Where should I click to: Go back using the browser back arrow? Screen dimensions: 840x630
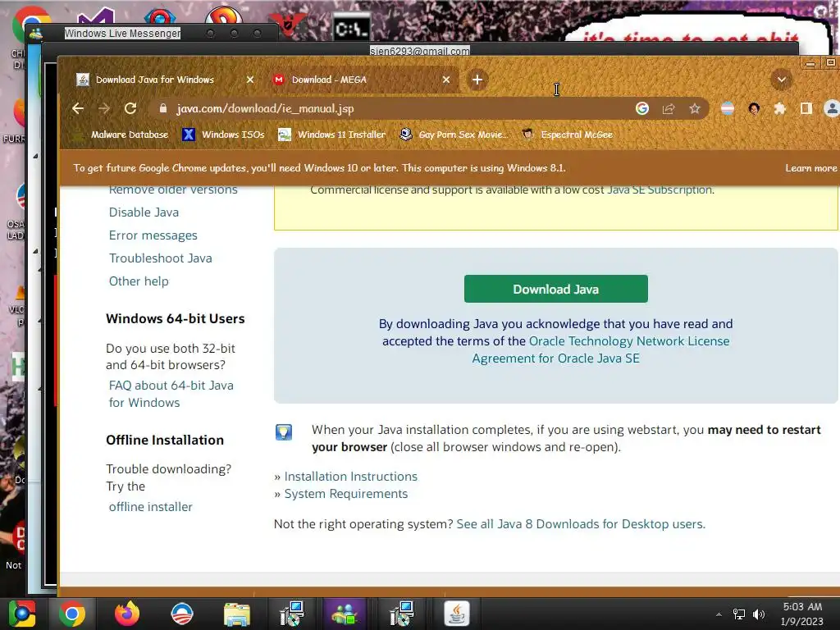(x=78, y=109)
